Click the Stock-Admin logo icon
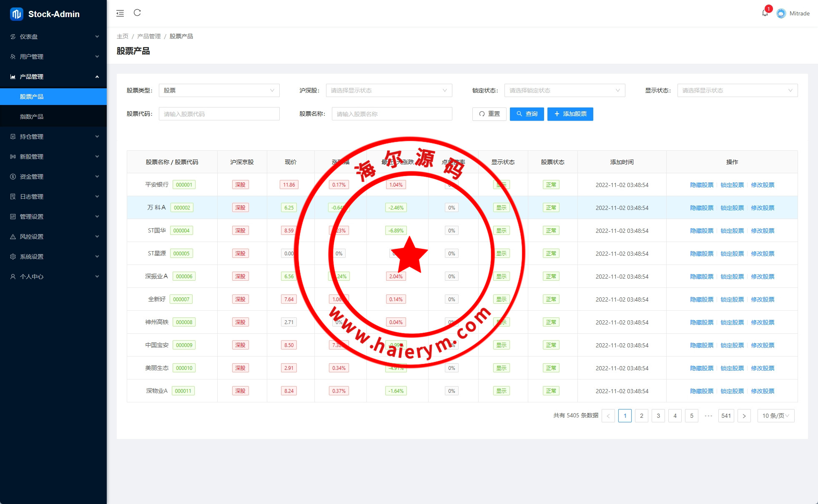The image size is (818, 504). pyautogui.click(x=16, y=14)
